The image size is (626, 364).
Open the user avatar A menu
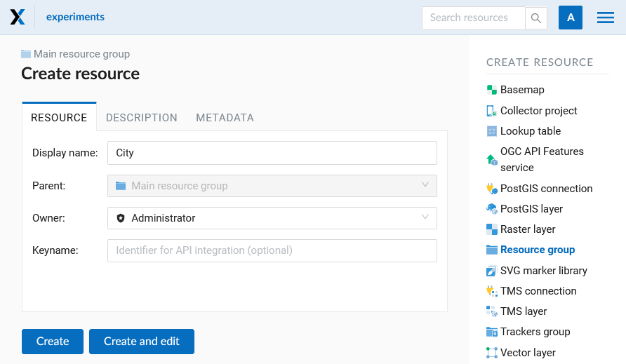pos(570,18)
